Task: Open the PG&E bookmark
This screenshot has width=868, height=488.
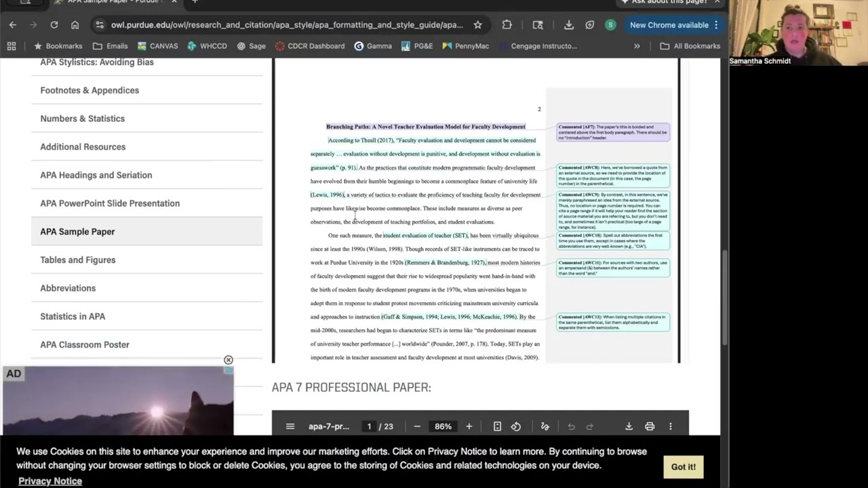Action: tap(417, 46)
